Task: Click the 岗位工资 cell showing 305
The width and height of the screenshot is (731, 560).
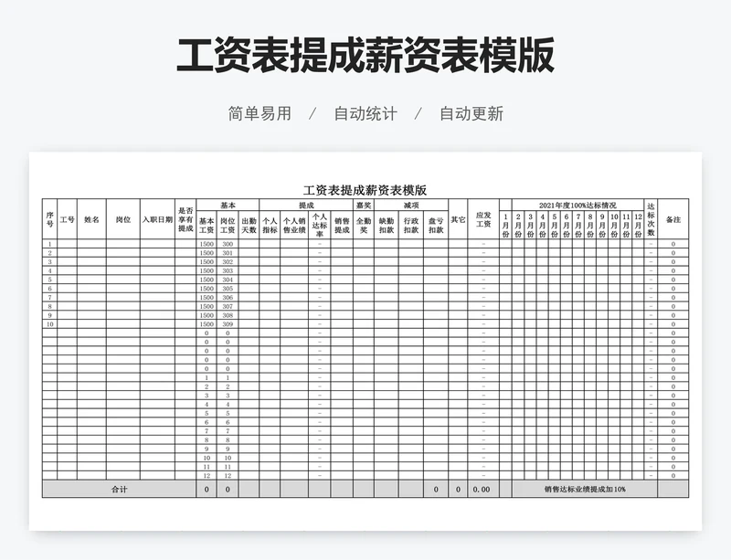Action: click(x=228, y=288)
